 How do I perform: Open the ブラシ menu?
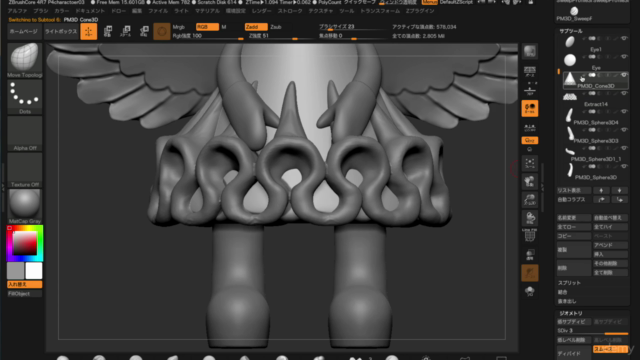[41, 11]
